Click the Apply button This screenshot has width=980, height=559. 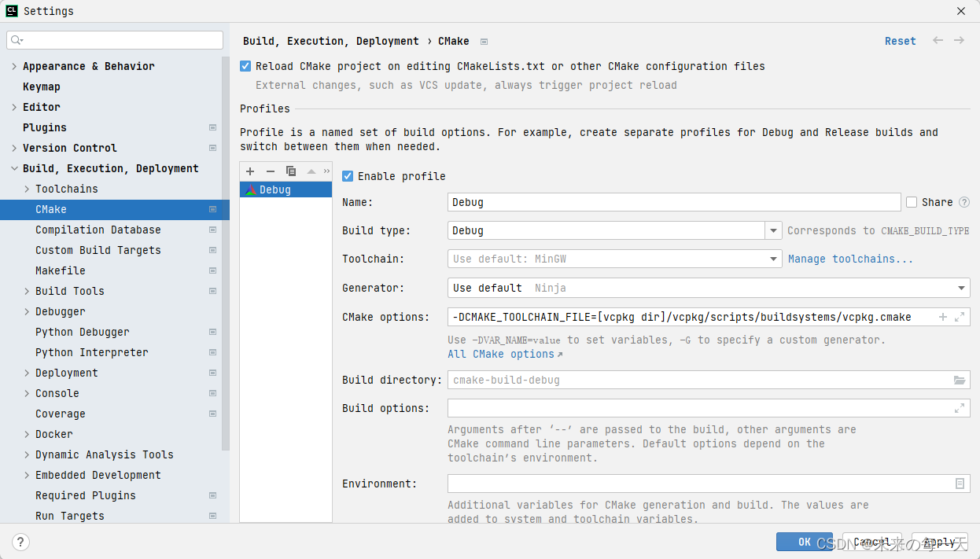pos(940,542)
